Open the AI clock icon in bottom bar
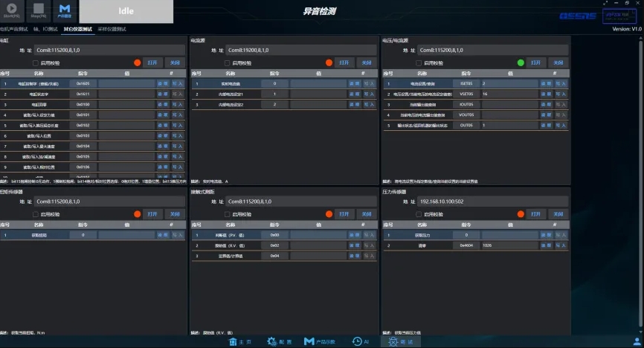 (x=361, y=341)
